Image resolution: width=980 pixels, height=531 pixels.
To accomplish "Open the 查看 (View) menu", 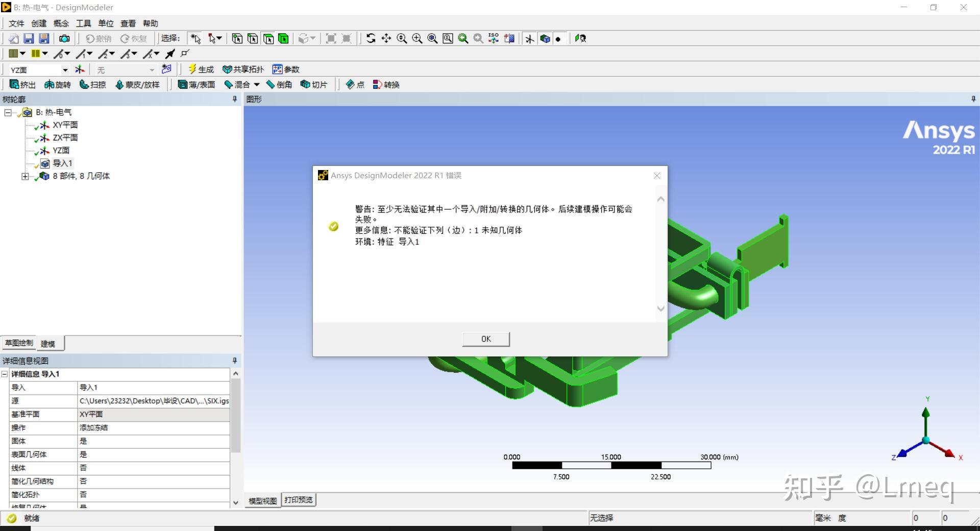I will pos(128,23).
